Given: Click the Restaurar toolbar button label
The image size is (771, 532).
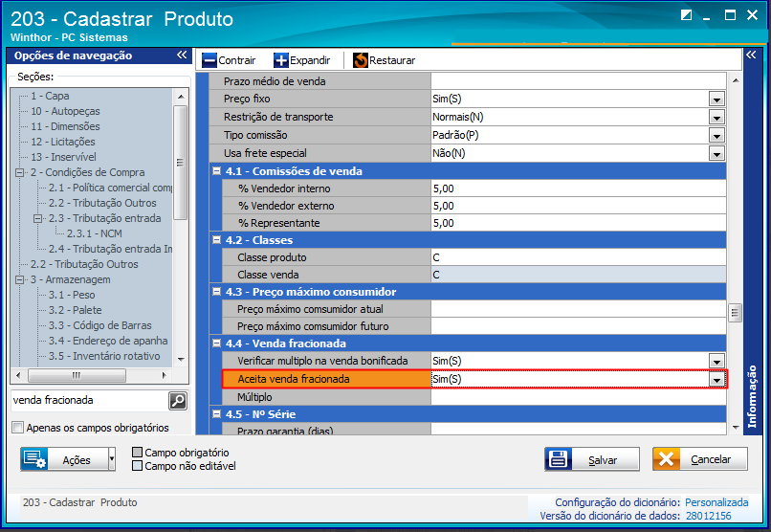Looking at the screenshot, I should [x=392, y=60].
